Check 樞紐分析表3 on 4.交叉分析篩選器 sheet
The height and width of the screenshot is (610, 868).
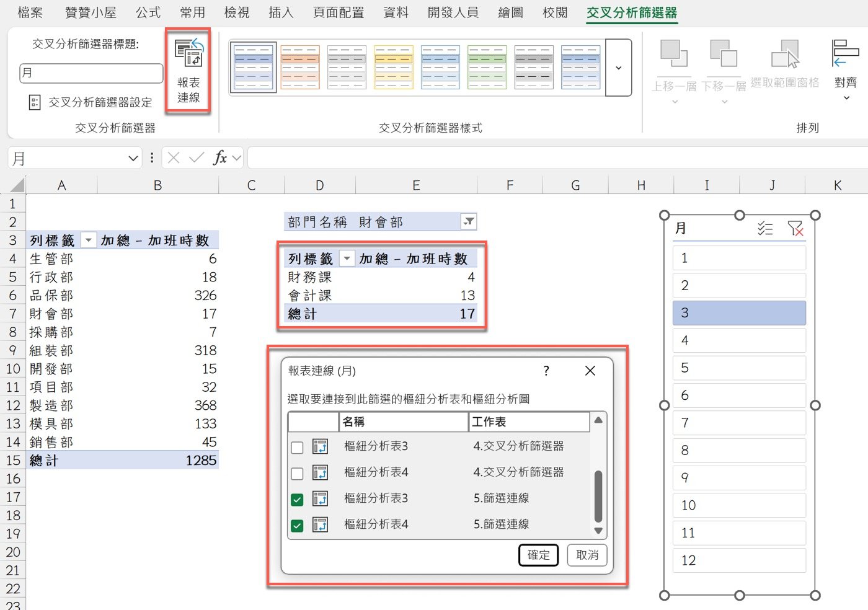click(297, 447)
